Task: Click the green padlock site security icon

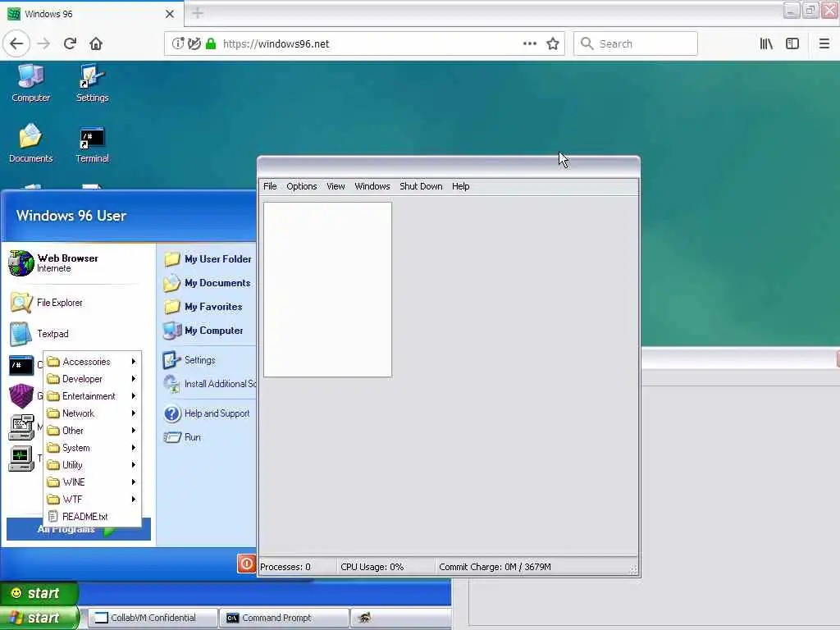Action: coord(211,43)
